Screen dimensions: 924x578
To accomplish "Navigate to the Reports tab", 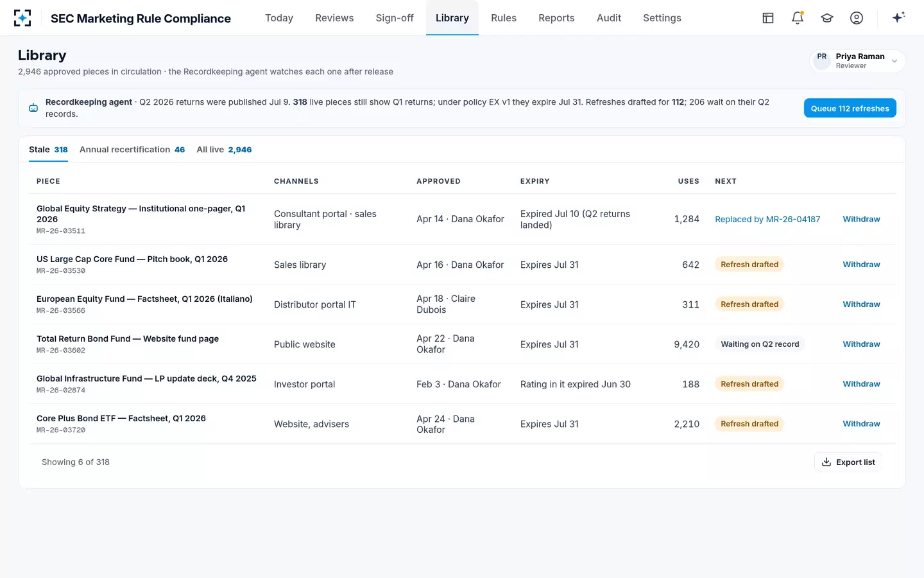I will [x=556, y=18].
